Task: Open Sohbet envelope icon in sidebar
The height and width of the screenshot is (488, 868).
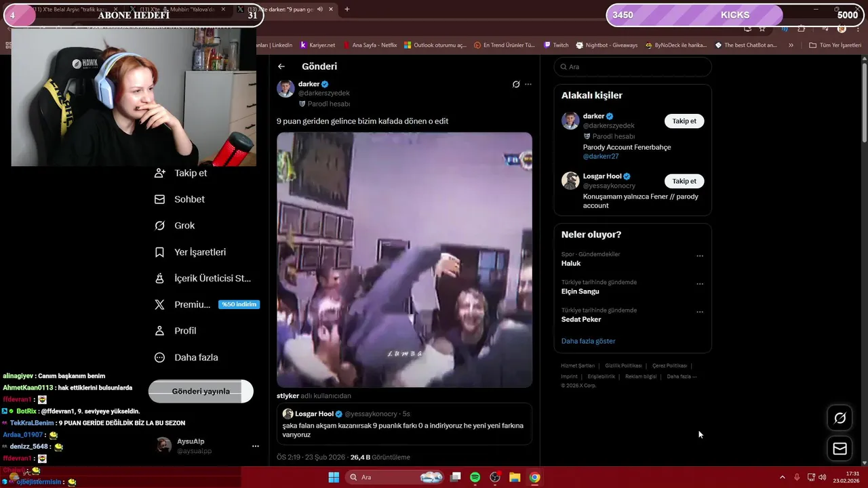Action: click(160, 199)
